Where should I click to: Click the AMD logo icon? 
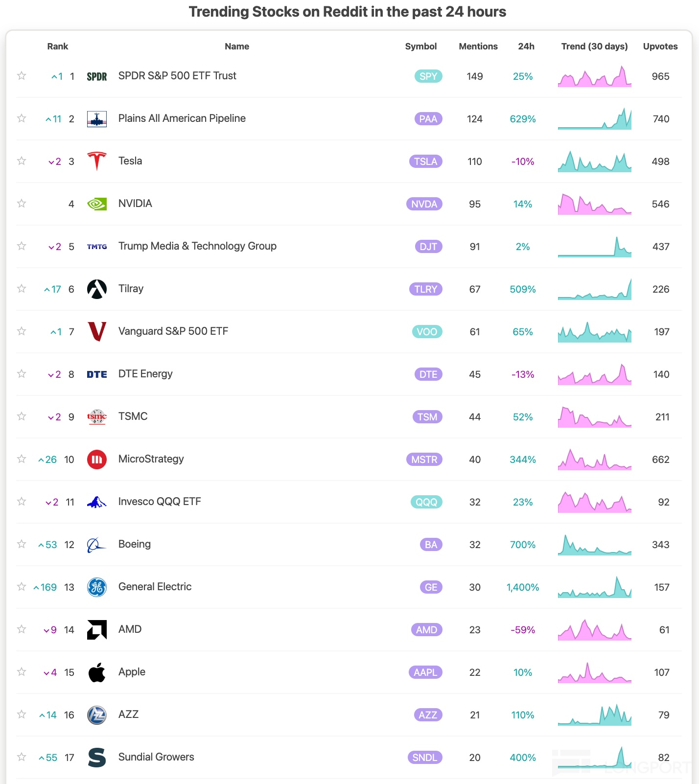(97, 629)
